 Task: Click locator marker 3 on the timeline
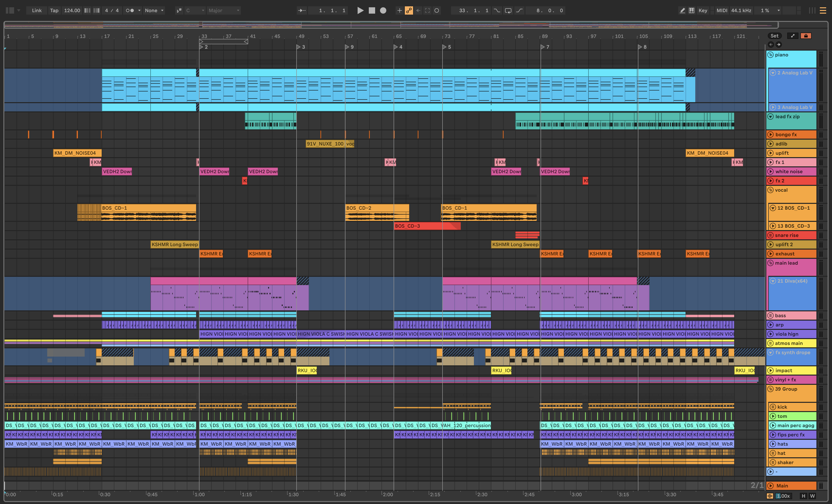click(x=299, y=47)
